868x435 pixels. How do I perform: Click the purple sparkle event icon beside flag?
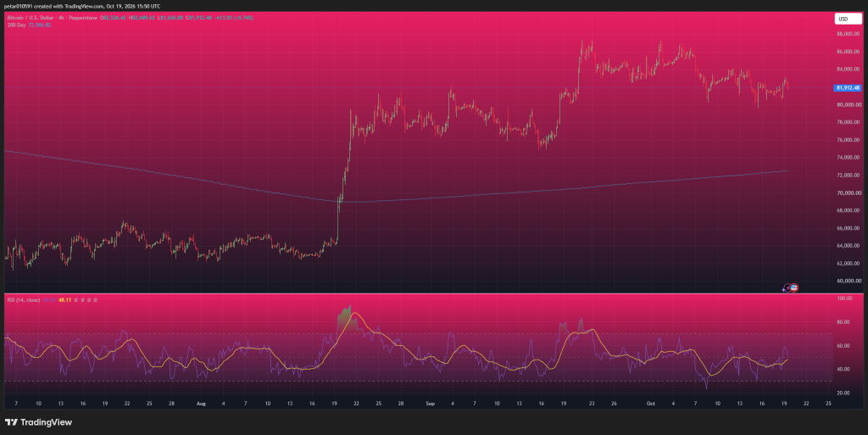[x=787, y=288]
